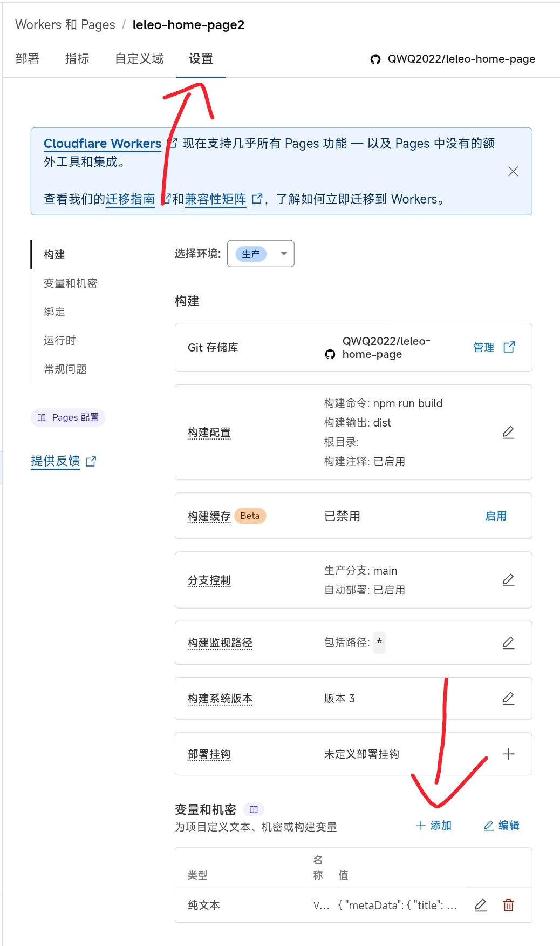Add a 部署挂钩 with plus icon
560x946 pixels.
(x=508, y=754)
